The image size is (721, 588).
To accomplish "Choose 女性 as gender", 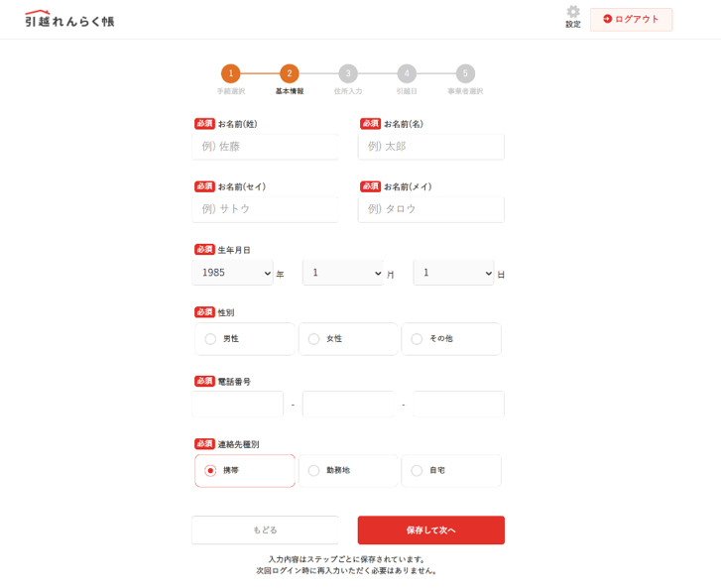I will pyautogui.click(x=314, y=339).
